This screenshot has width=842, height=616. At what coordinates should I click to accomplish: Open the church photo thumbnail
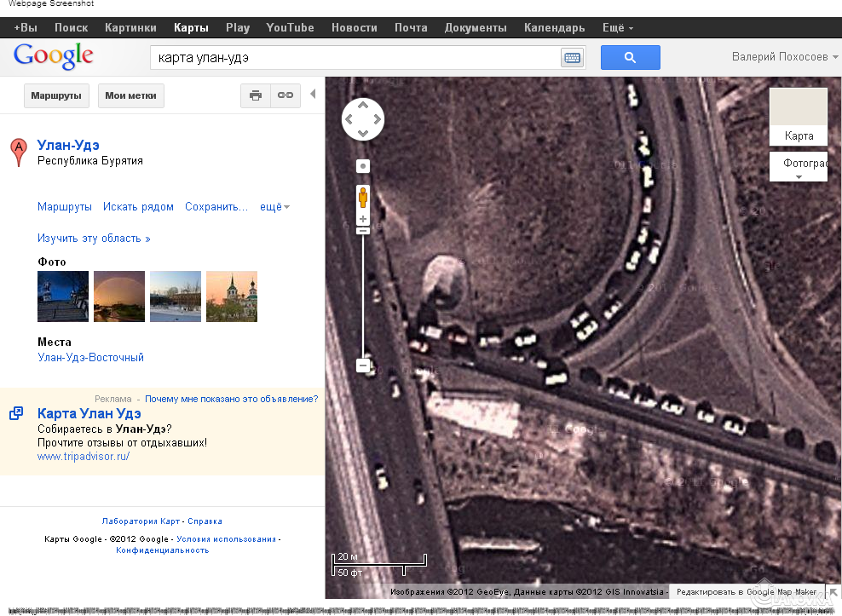(231, 296)
